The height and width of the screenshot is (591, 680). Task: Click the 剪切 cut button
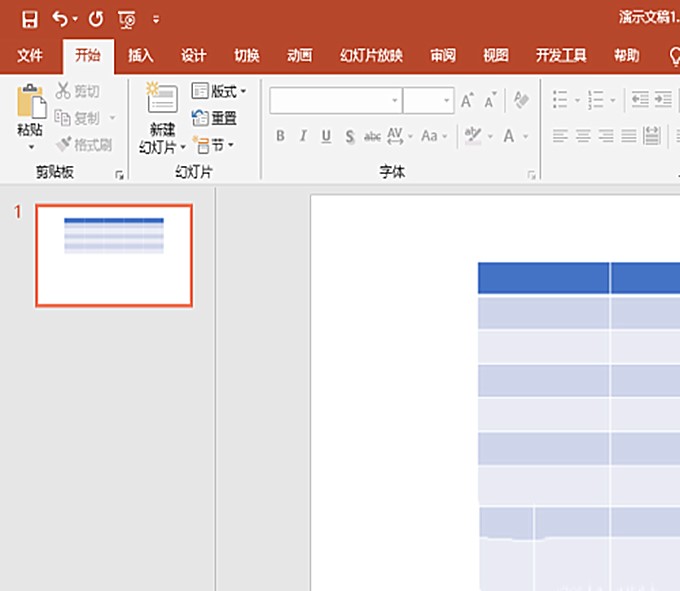coord(77,91)
